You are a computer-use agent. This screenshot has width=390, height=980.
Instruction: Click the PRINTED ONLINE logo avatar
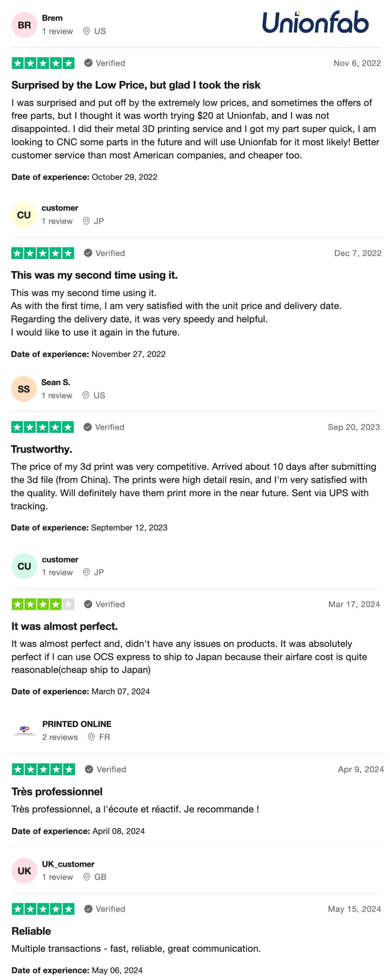pyautogui.click(x=24, y=730)
